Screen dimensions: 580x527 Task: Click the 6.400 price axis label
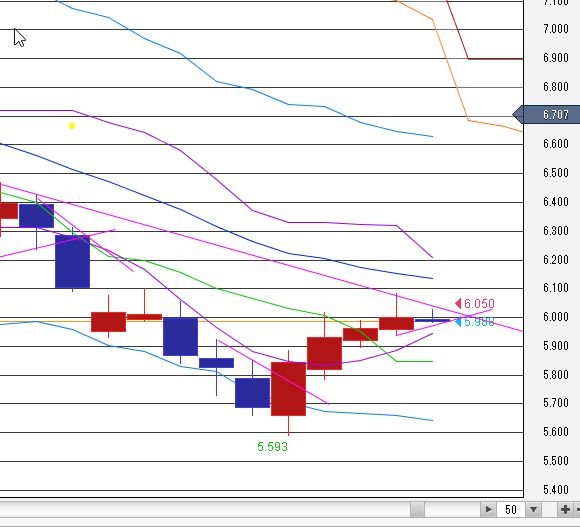pyautogui.click(x=556, y=202)
